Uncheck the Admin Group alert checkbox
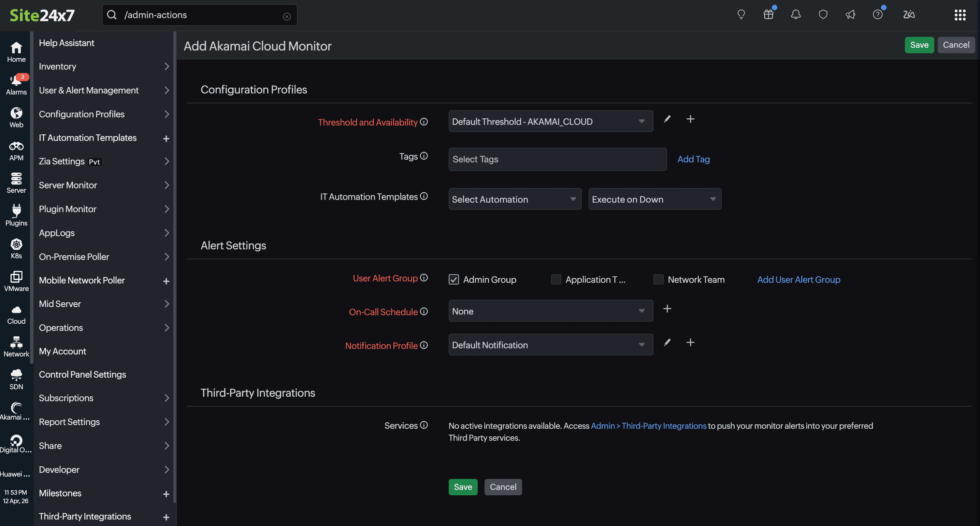The width and height of the screenshot is (980, 526). [x=453, y=279]
